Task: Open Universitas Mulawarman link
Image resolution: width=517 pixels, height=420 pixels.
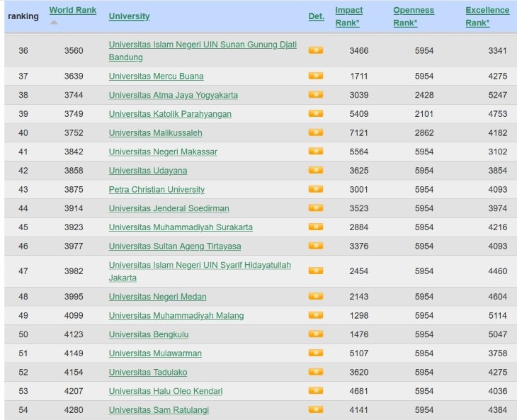Action: tap(155, 353)
